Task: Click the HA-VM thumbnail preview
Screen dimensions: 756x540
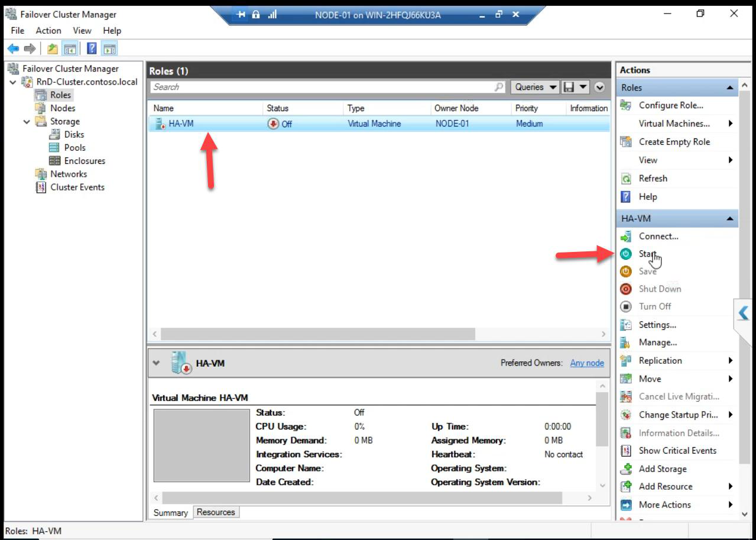Action: (202, 445)
